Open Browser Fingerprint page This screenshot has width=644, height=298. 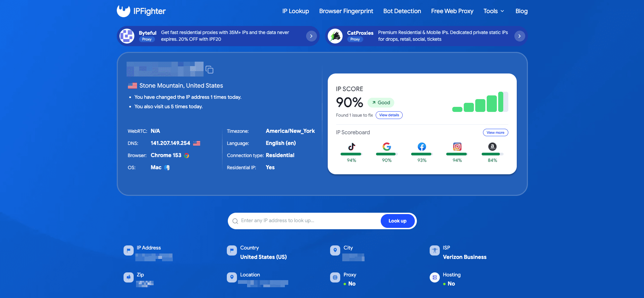click(x=346, y=11)
